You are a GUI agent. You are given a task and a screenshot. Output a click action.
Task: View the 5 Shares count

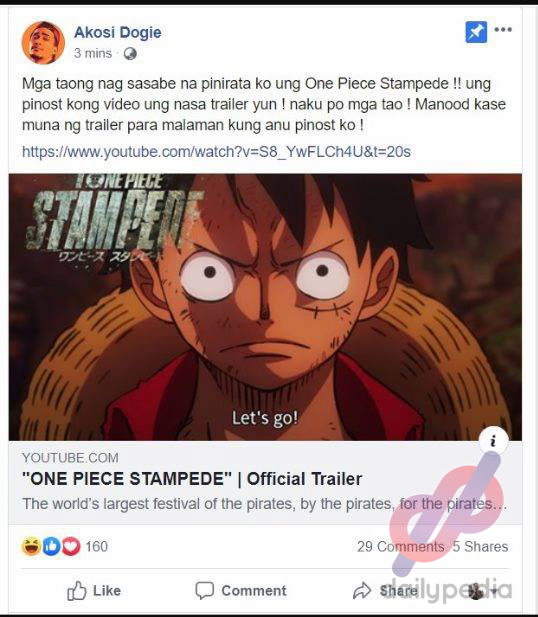(x=480, y=547)
